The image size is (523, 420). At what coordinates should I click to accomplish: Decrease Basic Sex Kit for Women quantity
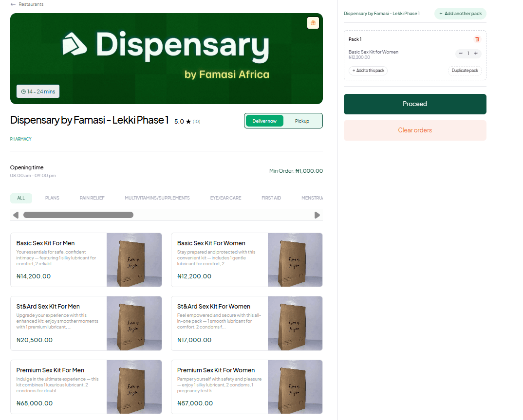pyautogui.click(x=461, y=54)
